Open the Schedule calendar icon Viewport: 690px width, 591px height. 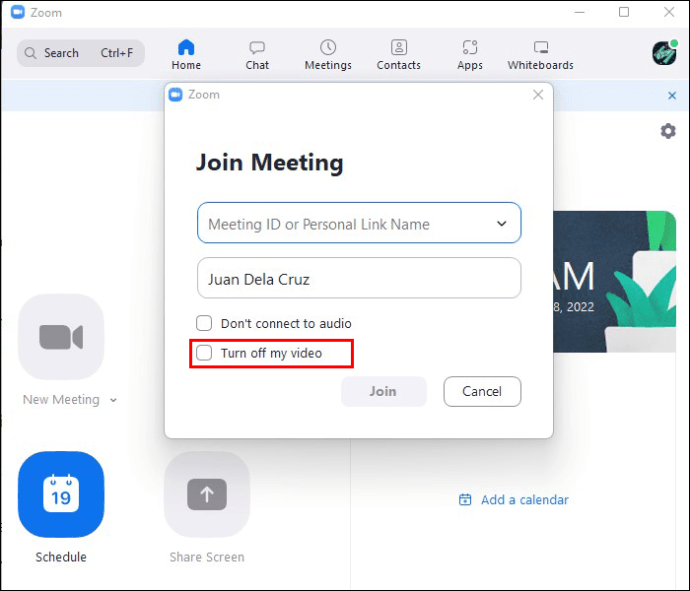tap(61, 494)
